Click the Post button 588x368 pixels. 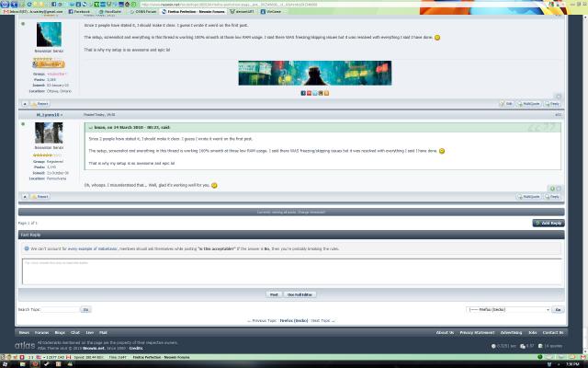click(x=274, y=294)
